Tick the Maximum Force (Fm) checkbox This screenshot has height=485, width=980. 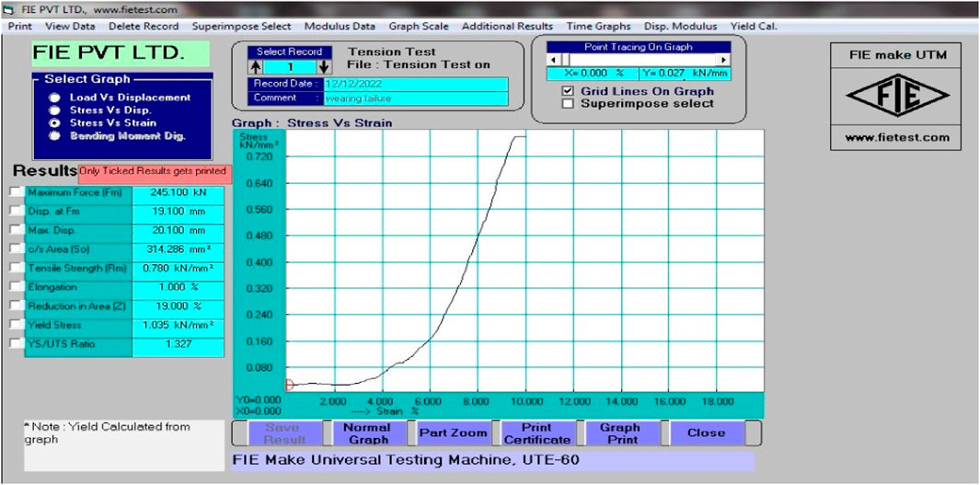(16, 192)
